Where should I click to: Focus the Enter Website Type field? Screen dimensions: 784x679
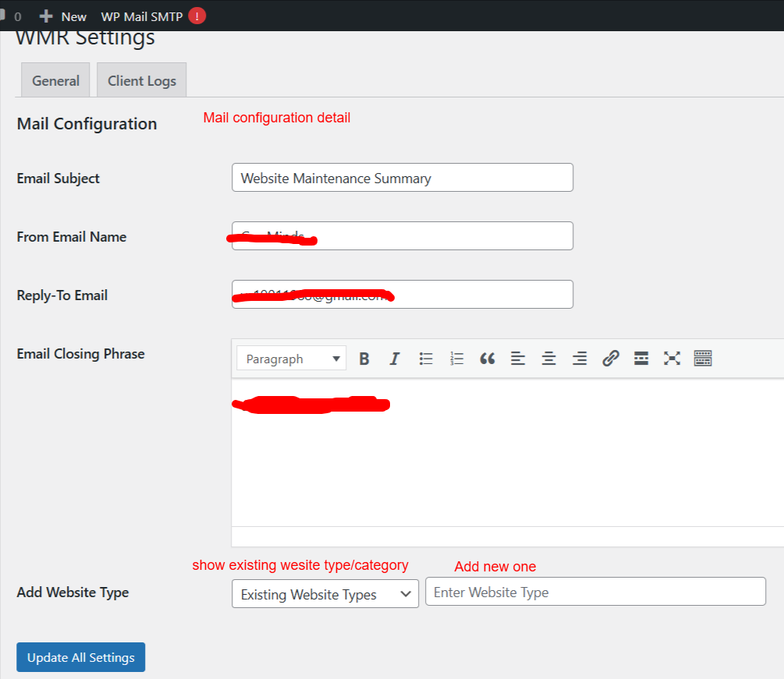tap(595, 592)
